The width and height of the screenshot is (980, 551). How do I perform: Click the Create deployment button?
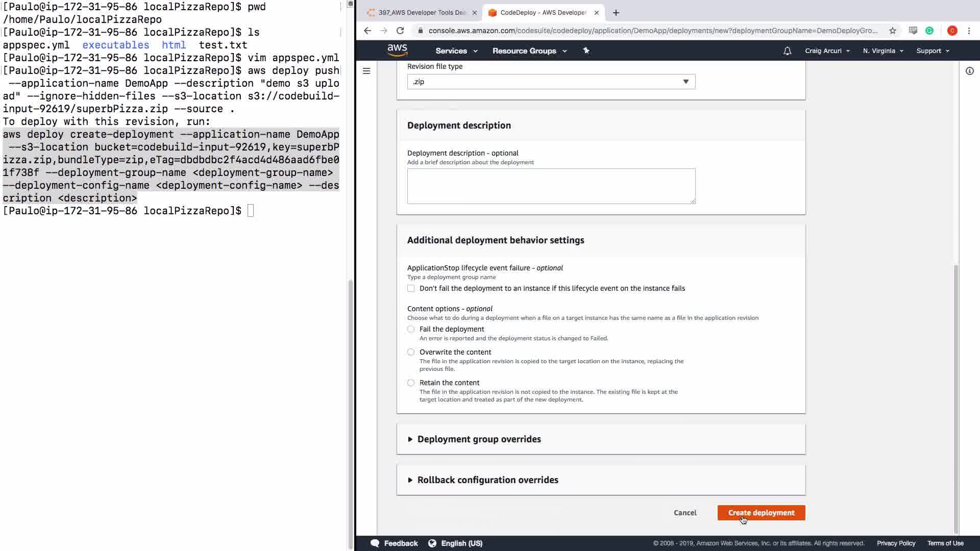(x=761, y=512)
